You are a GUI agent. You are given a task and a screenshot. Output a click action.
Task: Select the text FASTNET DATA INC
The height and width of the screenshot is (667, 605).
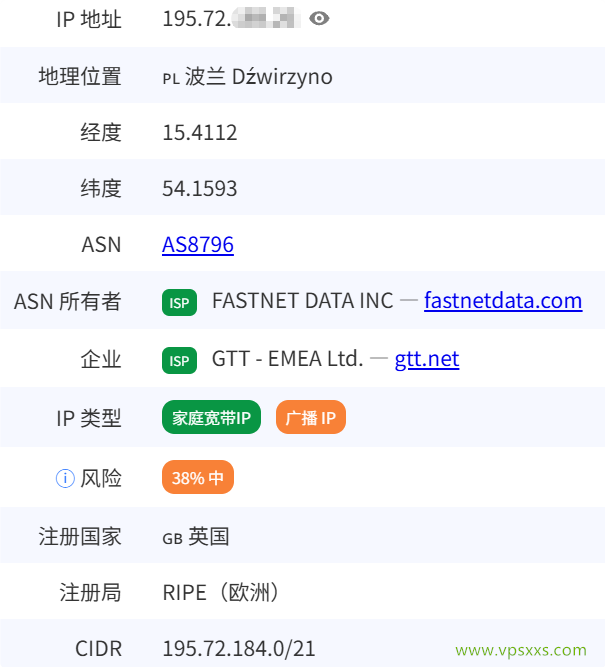tap(302, 301)
